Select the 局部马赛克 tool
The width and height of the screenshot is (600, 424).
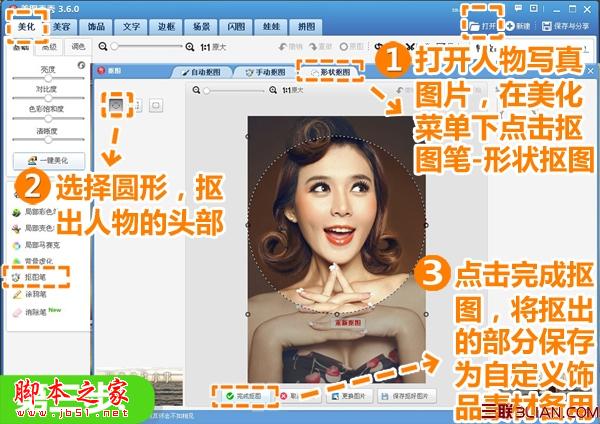(36, 245)
